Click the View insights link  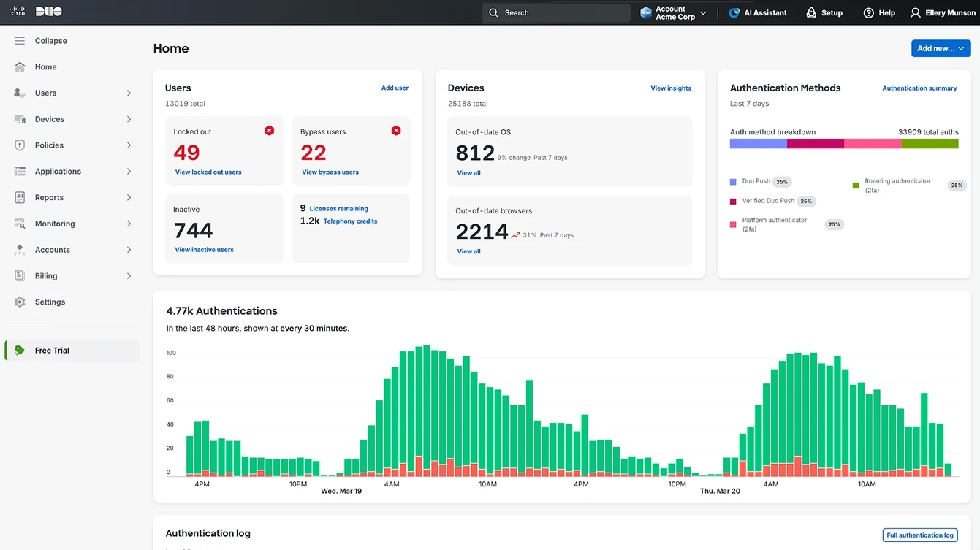coord(671,88)
